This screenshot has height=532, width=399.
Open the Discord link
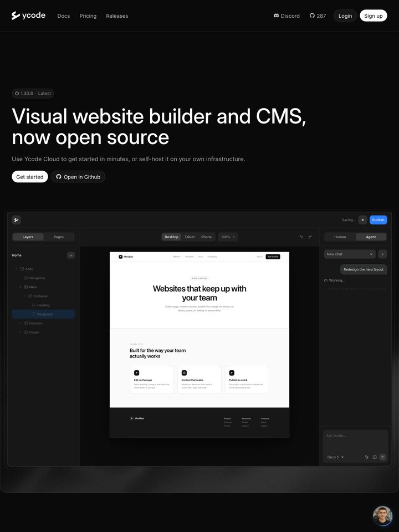[x=287, y=16]
